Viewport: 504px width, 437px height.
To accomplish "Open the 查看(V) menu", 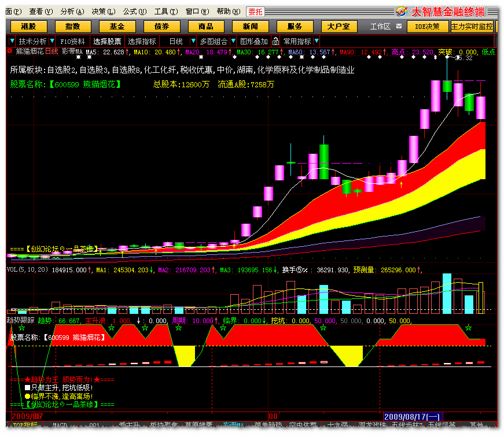I will (41, 12).
